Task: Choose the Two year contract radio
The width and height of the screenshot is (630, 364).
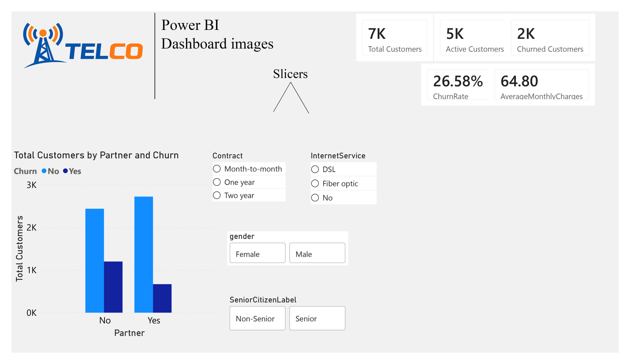Action: tap(217, 195)
